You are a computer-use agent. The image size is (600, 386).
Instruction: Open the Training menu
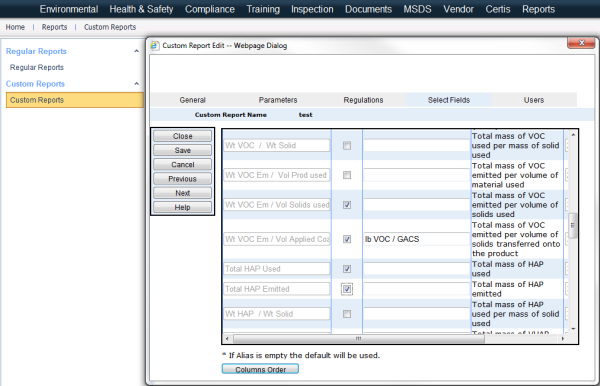(x=263, y=9)
